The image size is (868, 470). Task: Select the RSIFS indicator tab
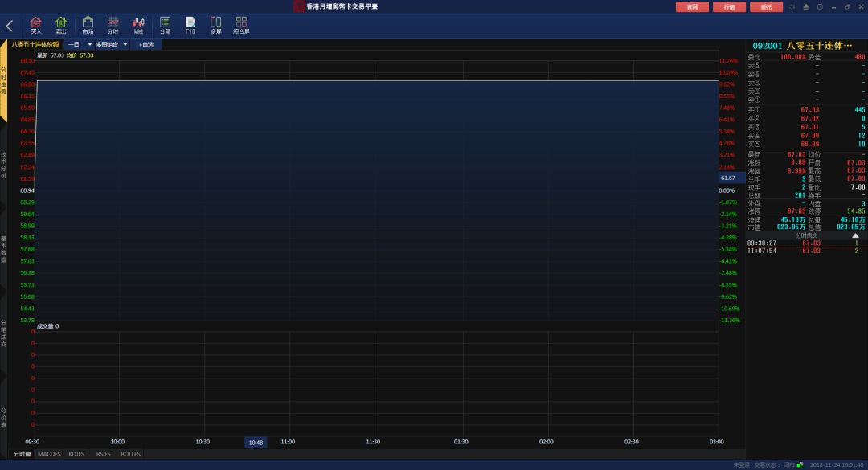click(x=104, y=454)
